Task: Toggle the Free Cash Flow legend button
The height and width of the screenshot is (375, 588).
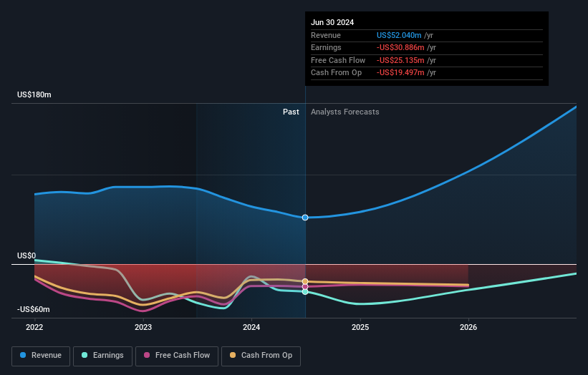Action: (177, 356)
